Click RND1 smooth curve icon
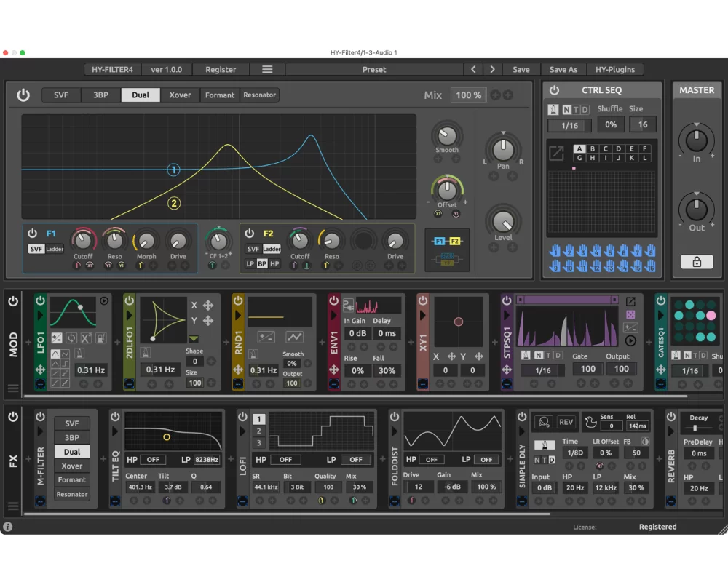The height and width of the screenshot is (582, 728). pos(294,337)
